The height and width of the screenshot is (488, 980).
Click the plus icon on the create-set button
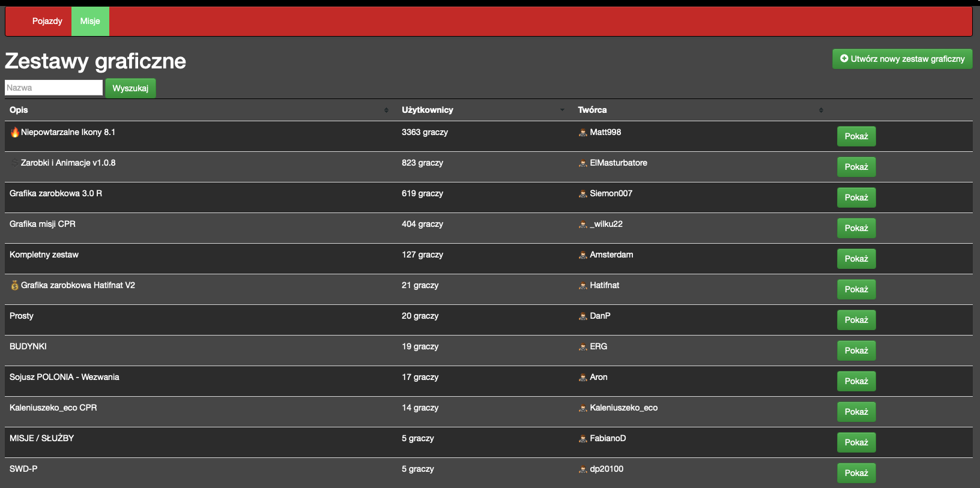point(844,58)
